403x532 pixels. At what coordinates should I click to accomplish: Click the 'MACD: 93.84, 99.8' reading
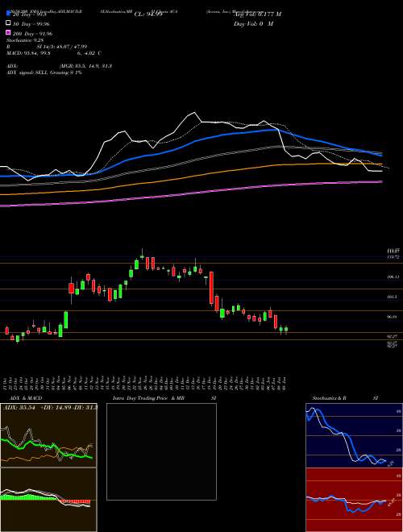pyautogui.click(x=28, y=53)
